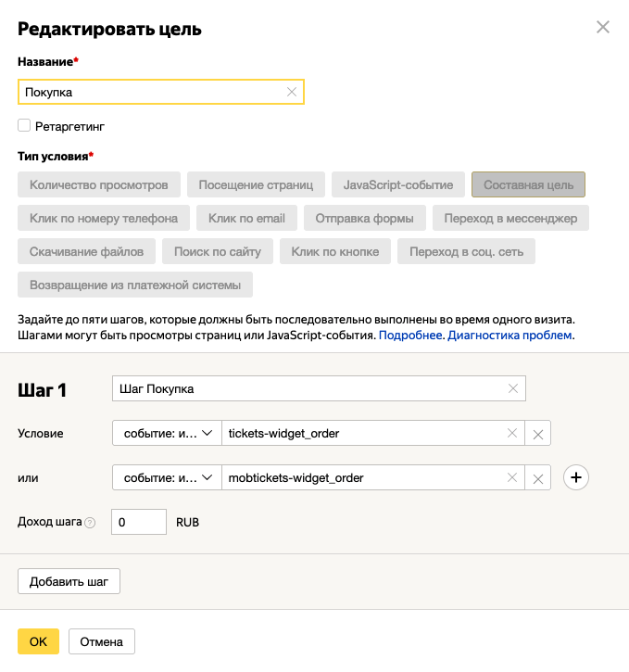The image size is (629, 672).
Task: Show help tooltip for Доход шага
Action: pos(90,523)
